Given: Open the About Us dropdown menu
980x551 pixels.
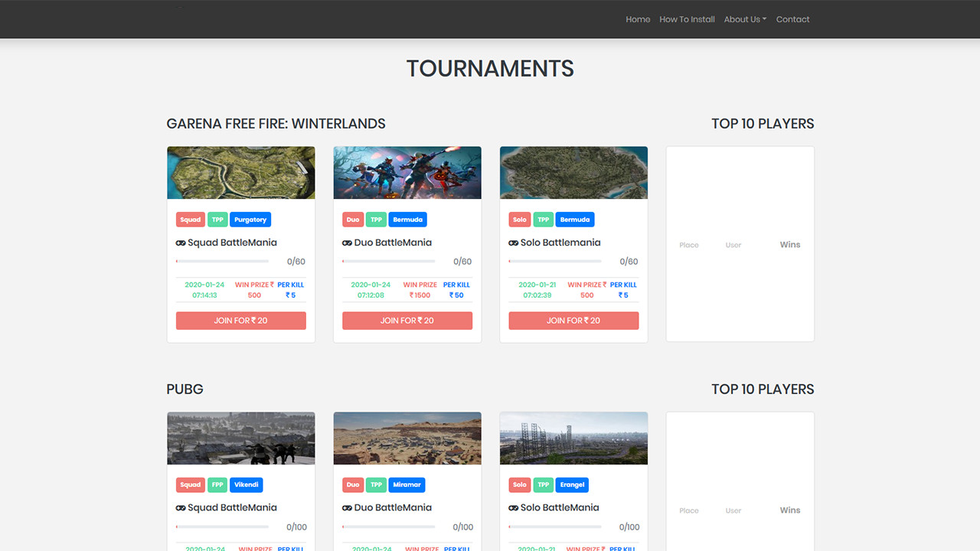Looking at the screenshot, I should pyautogui.click(x=745, y=19).
